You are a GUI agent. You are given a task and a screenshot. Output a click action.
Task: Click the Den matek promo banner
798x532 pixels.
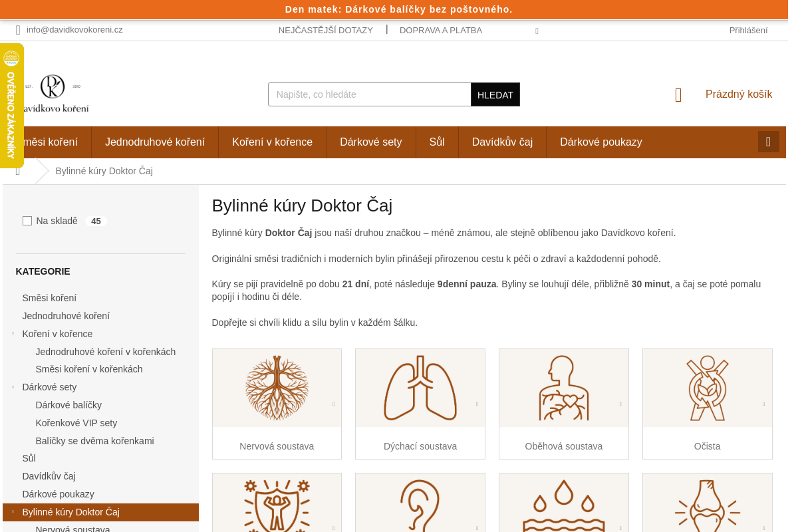pyautogui.click(x=399, y=9)
